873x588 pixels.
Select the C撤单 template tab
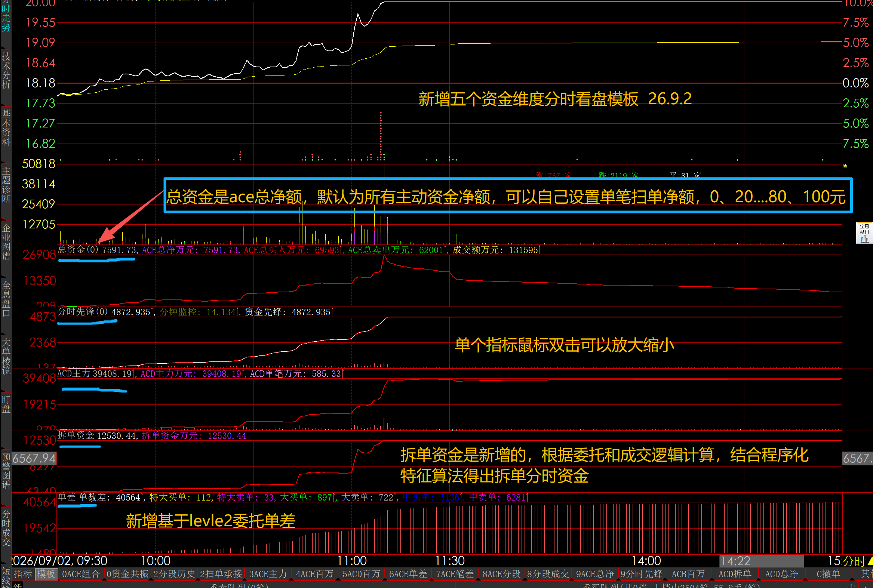pos(828,574)
